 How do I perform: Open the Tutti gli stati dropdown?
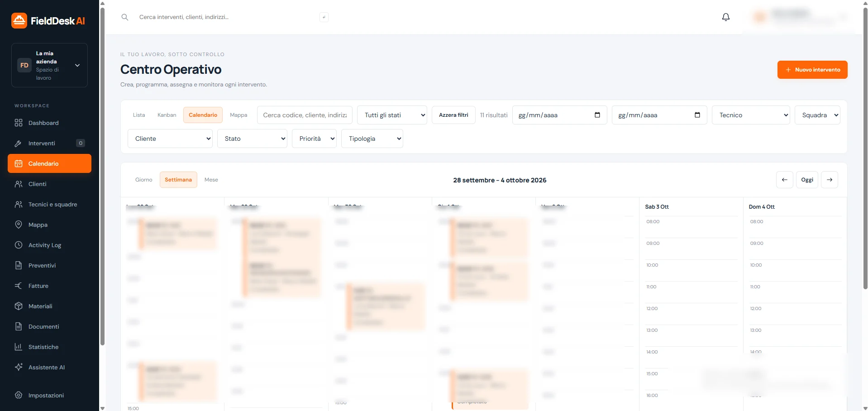point(392,115)
